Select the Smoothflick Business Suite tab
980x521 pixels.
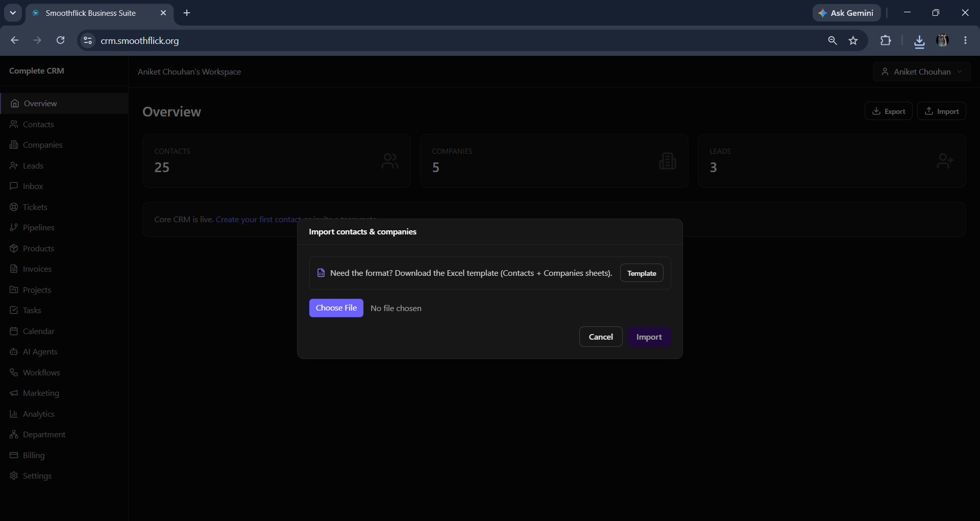tap(100, 13)
